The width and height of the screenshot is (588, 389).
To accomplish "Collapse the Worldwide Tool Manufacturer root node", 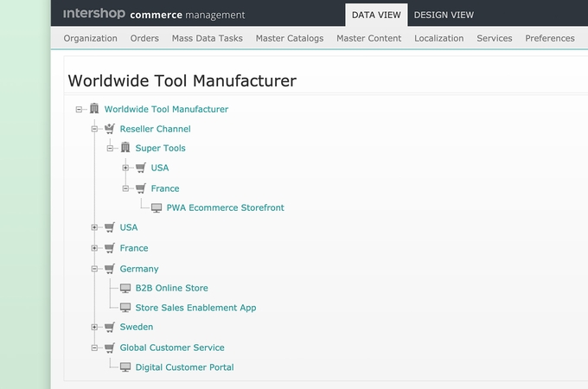I will tap(79, 110).
